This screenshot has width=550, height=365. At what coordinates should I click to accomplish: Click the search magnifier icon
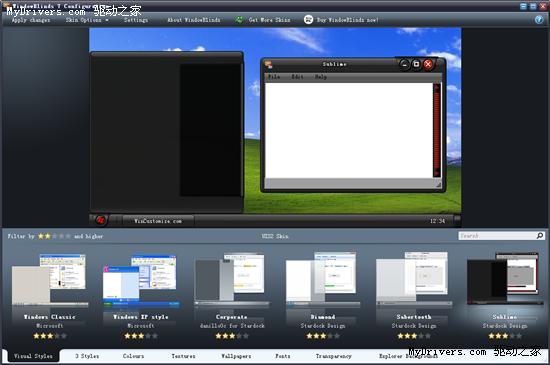540,236
